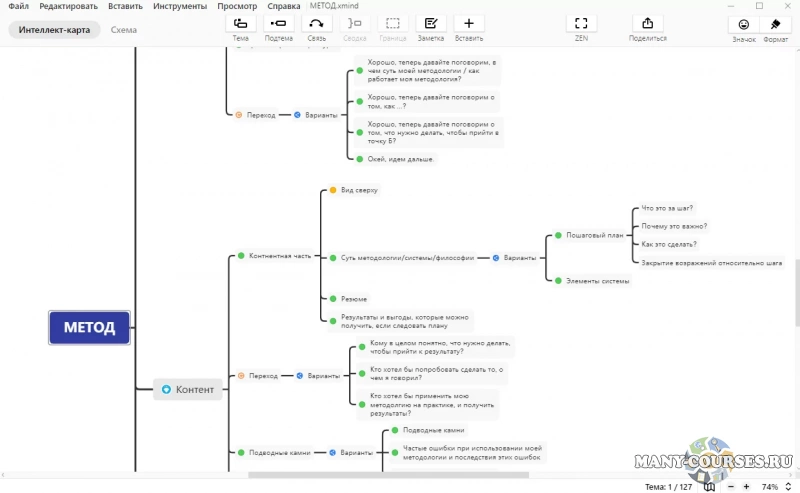The height and width of the screenshot is (493, 800).
Task: Toggle the Формат format panel
Action: 775,24
